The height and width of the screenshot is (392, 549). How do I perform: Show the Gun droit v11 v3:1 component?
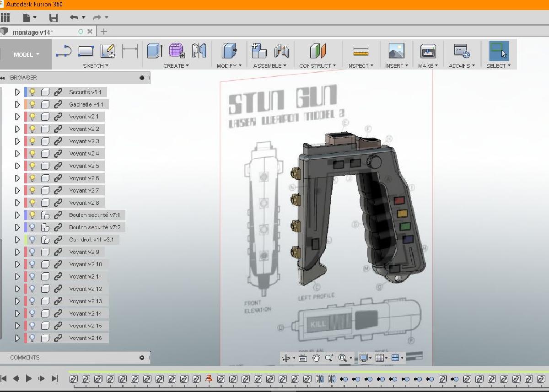pos(32,240)
